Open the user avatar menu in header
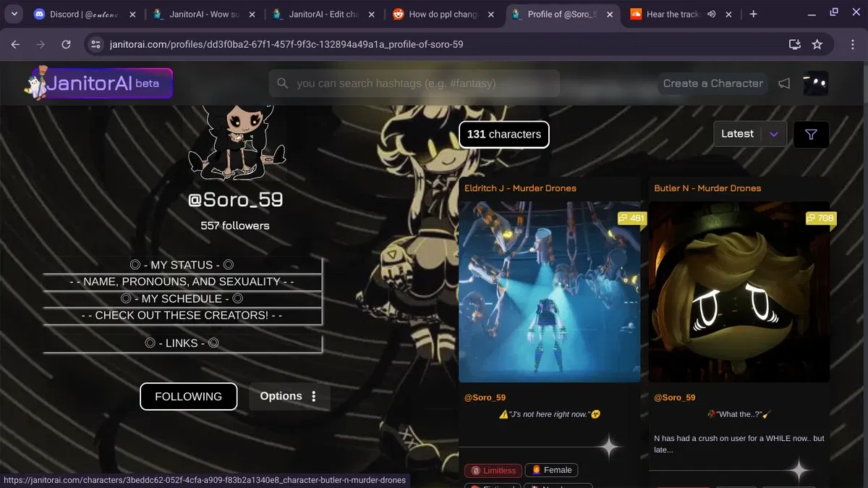This screenshot has width=868, height=488. (x=816, y=83)
